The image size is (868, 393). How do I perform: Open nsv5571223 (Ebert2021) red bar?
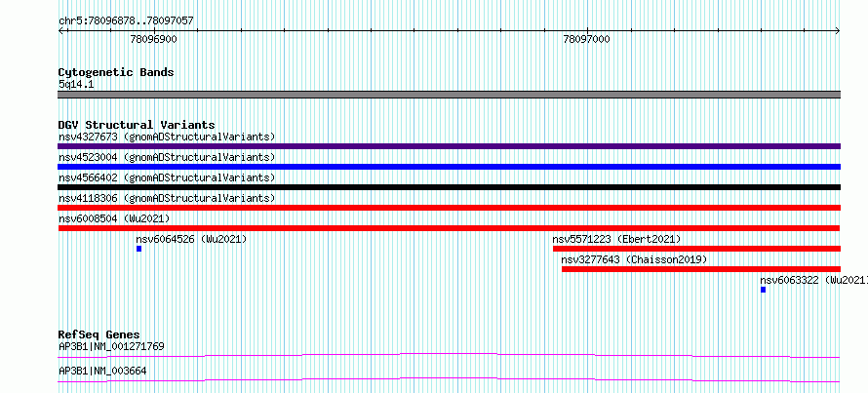(697, 249)
